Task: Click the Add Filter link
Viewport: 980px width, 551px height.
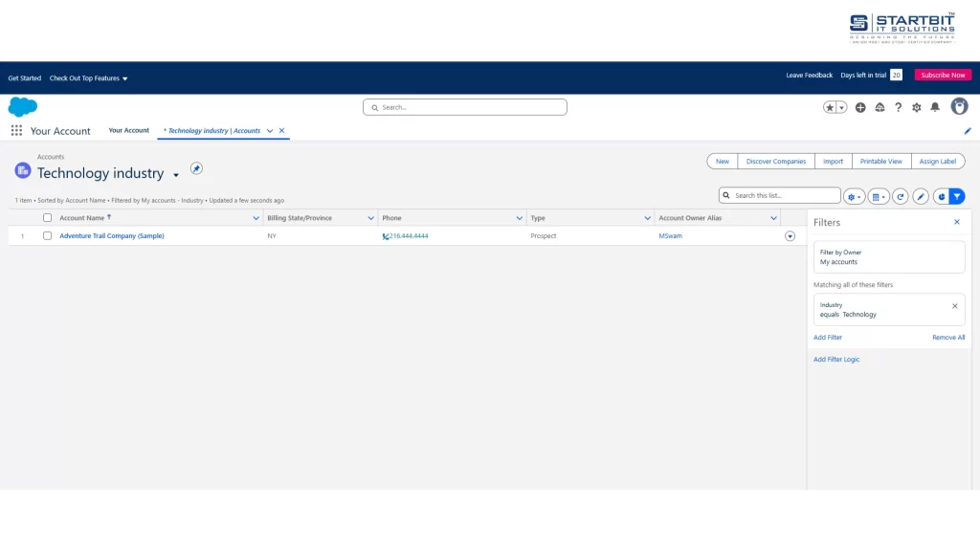Action: coord(828,338)
